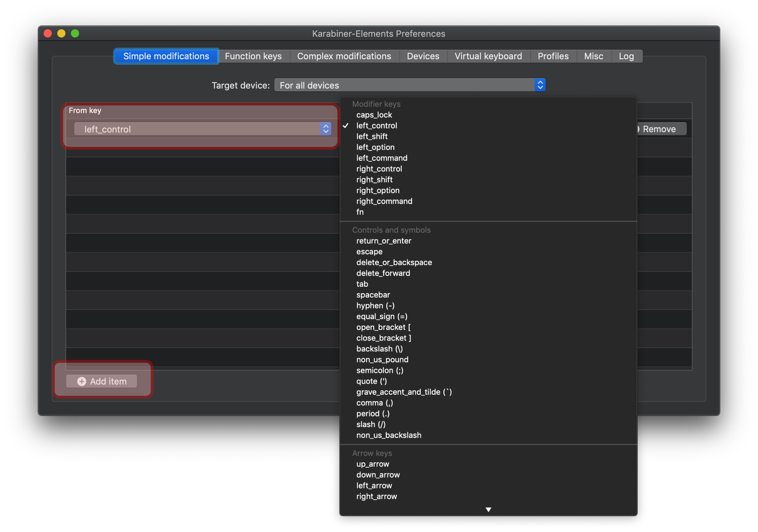Switch to the Function keys tab
Screen dimensions: 758x532
(x=253, y=56)
